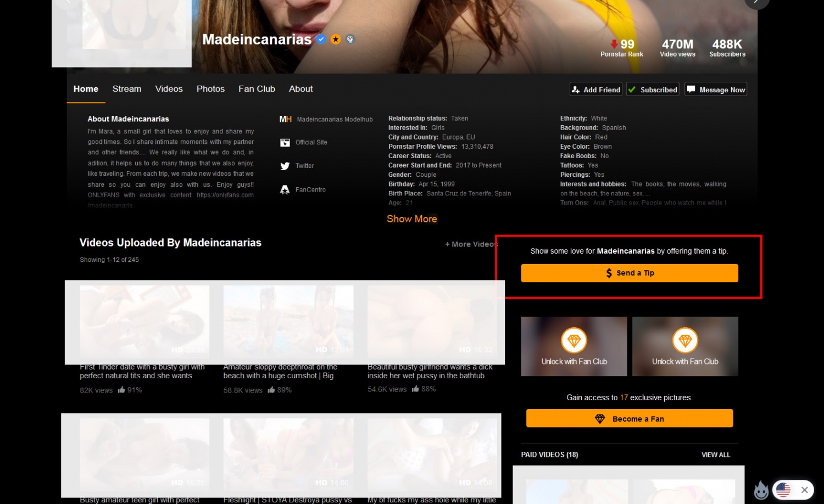Viewport: 824px width, 504px height.
Task: Click VIEW ALL next to Paid Videos
Action: pos(716,455)
